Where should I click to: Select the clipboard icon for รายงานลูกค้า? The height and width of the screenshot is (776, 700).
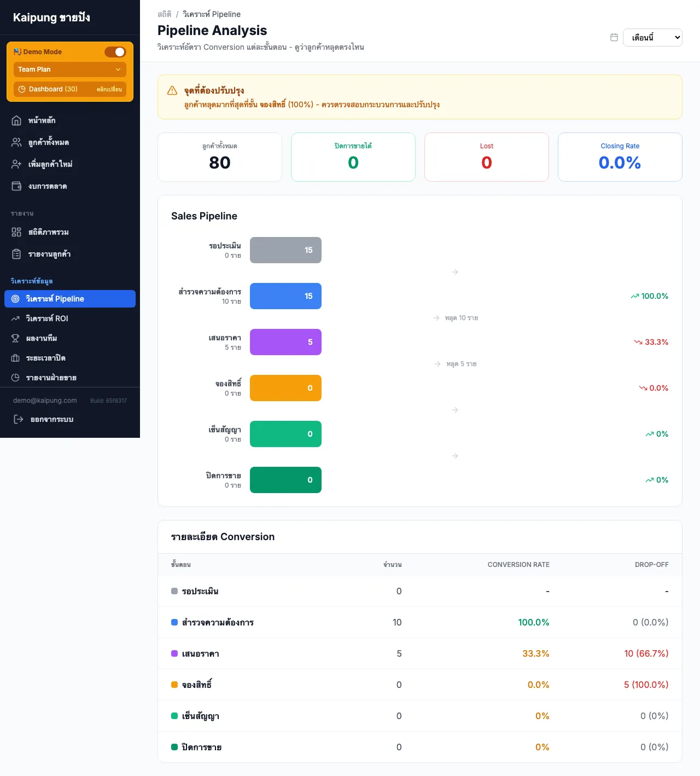(x=16, y=254)
